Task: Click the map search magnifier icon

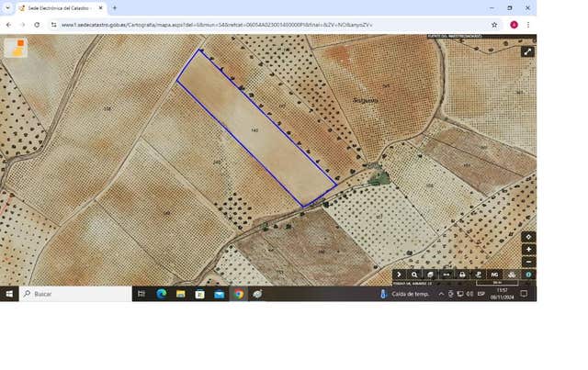Action: point(414,275)
